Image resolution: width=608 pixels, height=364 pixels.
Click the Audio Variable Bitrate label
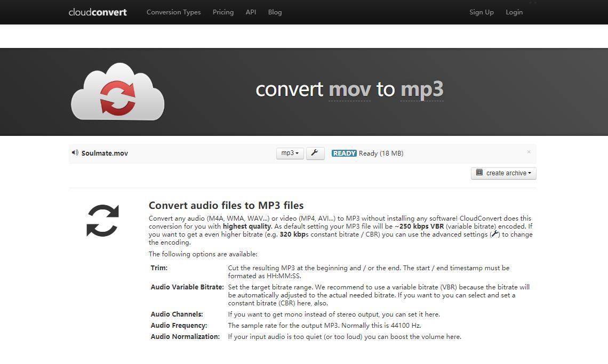click(x=187, y=287)
